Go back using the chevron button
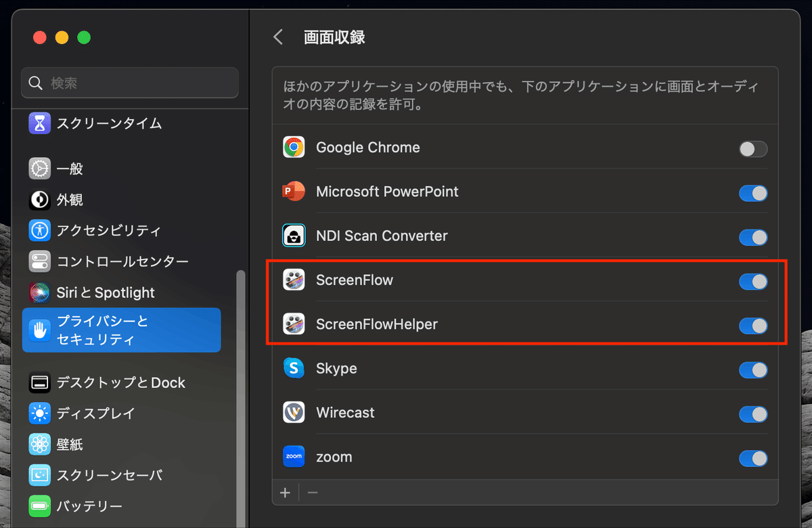The width and height of the screenshot is (812, 528). click(x=277, y=37)
